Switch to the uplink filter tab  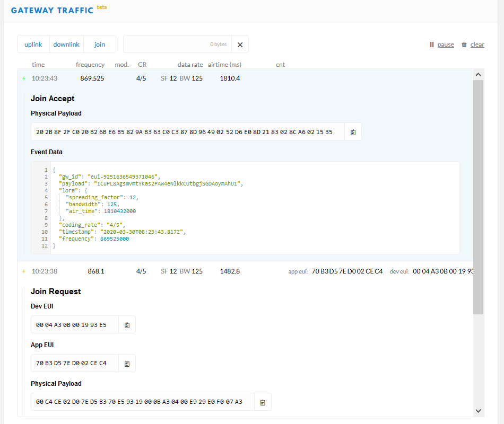pyautogui.click(x=33, y=45)
